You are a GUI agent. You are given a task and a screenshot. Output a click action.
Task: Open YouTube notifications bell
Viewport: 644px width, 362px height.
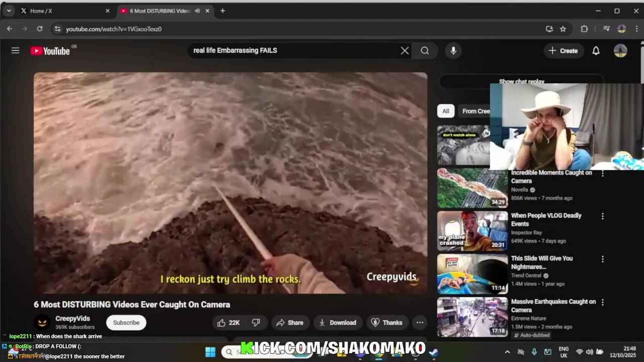pos(596,50)
